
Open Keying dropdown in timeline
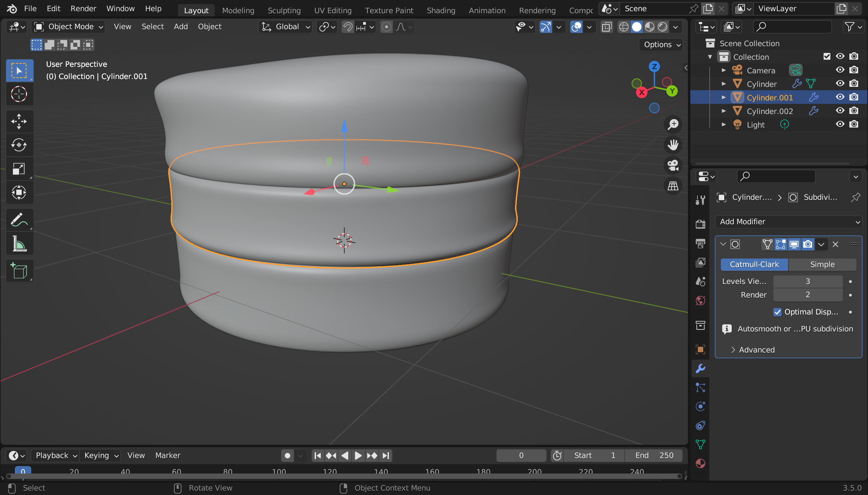tap(101, 456)
